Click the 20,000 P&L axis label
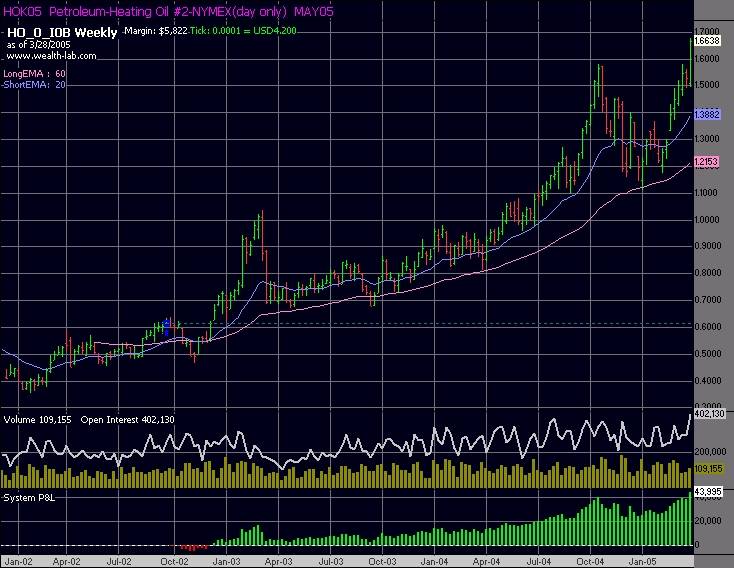This screenshot has width=734, height=568. coord(707,521)
